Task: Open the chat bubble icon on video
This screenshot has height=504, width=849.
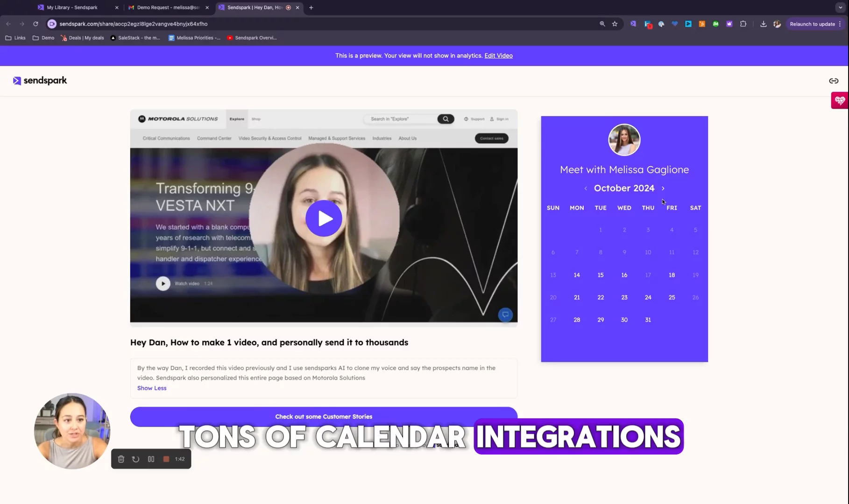Action: tap(505, 315)
